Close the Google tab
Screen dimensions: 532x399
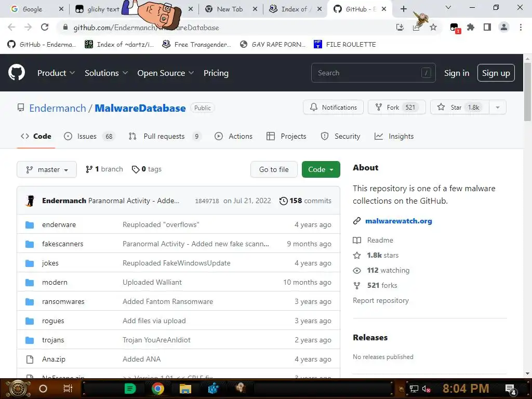coord(61,9)
